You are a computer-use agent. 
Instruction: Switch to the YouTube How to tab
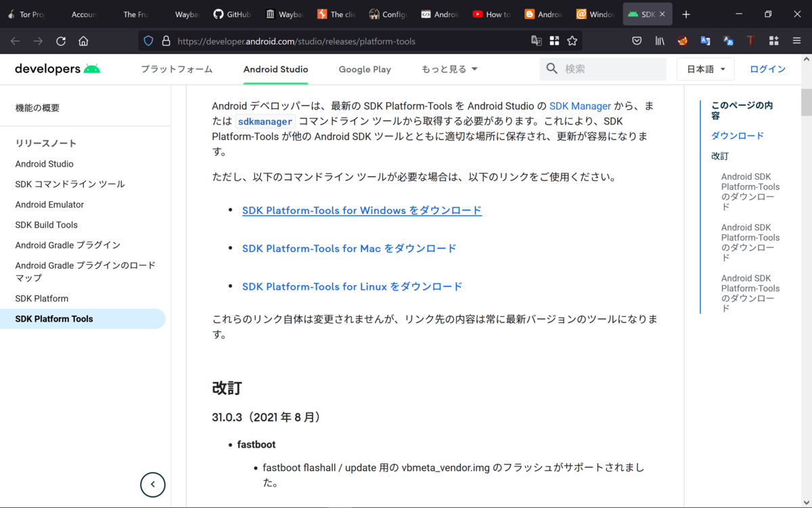(493, 14)
